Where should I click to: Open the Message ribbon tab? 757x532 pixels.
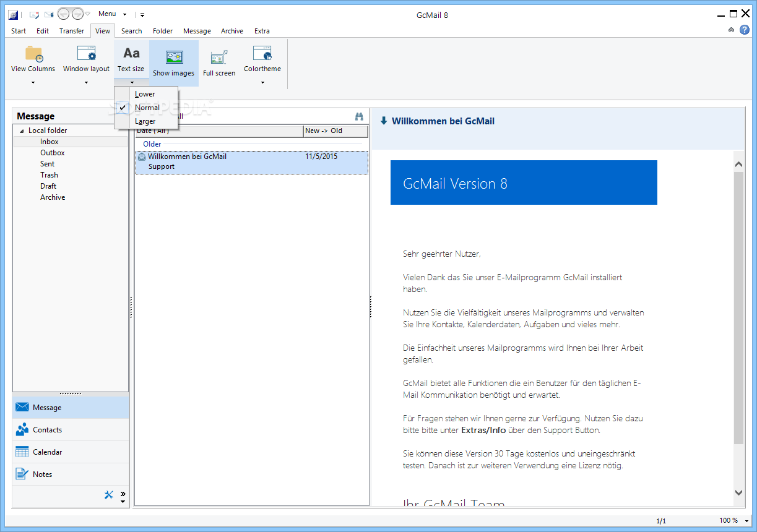[x=197, y=31]
